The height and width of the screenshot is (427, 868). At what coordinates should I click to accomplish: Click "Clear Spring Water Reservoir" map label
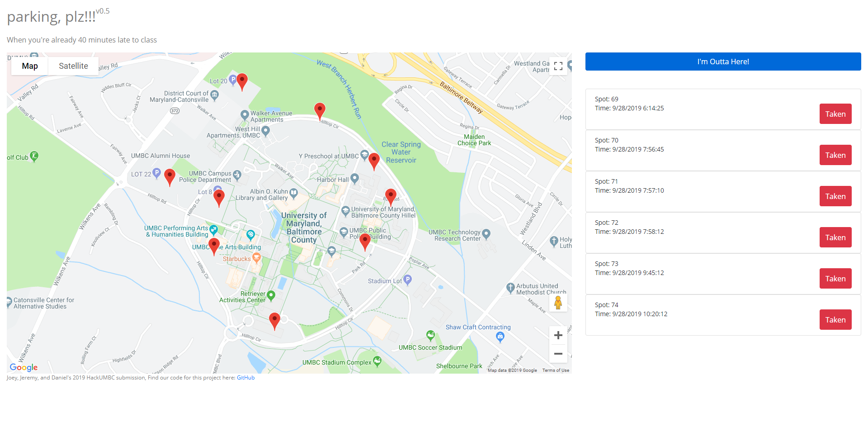click(x=401, y=152)
